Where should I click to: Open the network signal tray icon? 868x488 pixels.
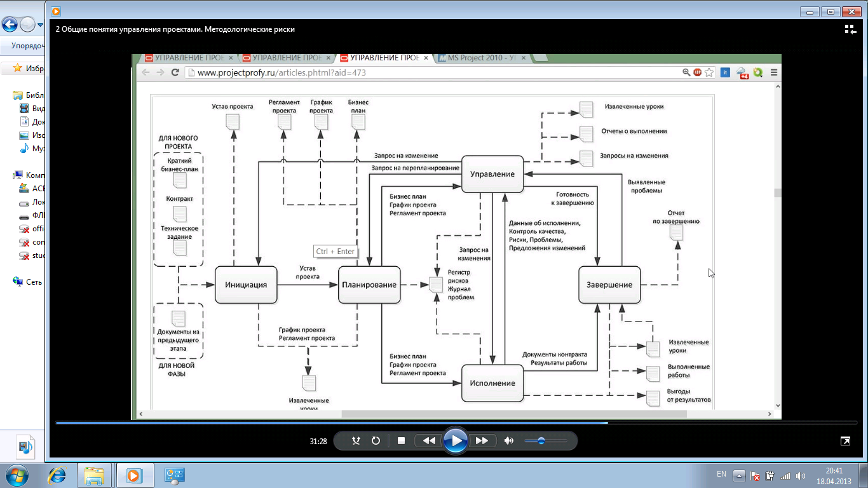(785, 476)
